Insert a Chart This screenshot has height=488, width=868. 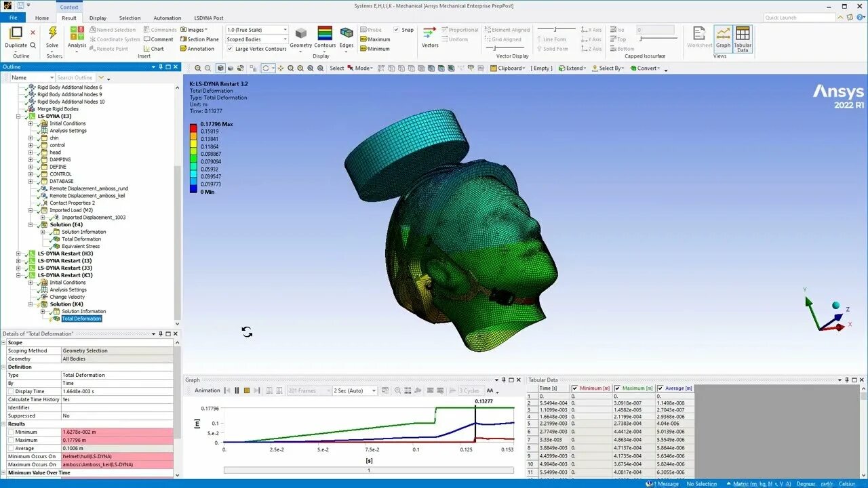pos(153,49)
